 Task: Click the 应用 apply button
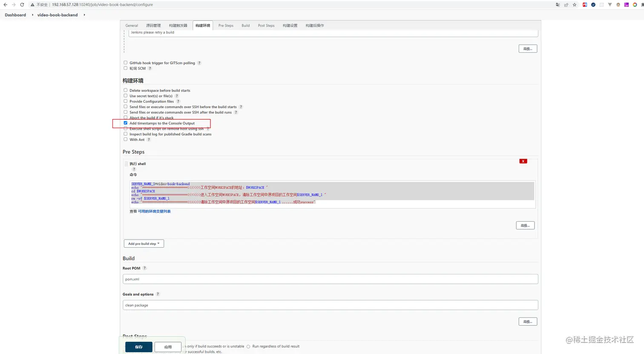click(168, 347)
